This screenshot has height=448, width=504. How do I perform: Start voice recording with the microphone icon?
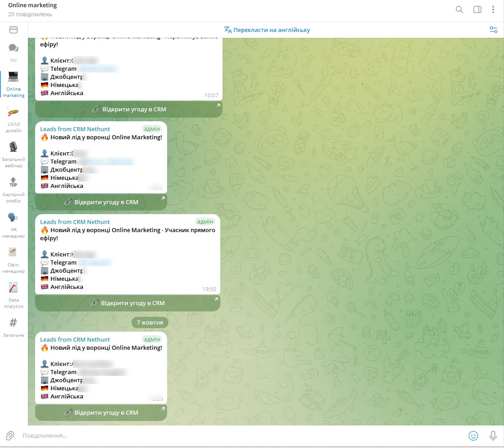[493, 436]
